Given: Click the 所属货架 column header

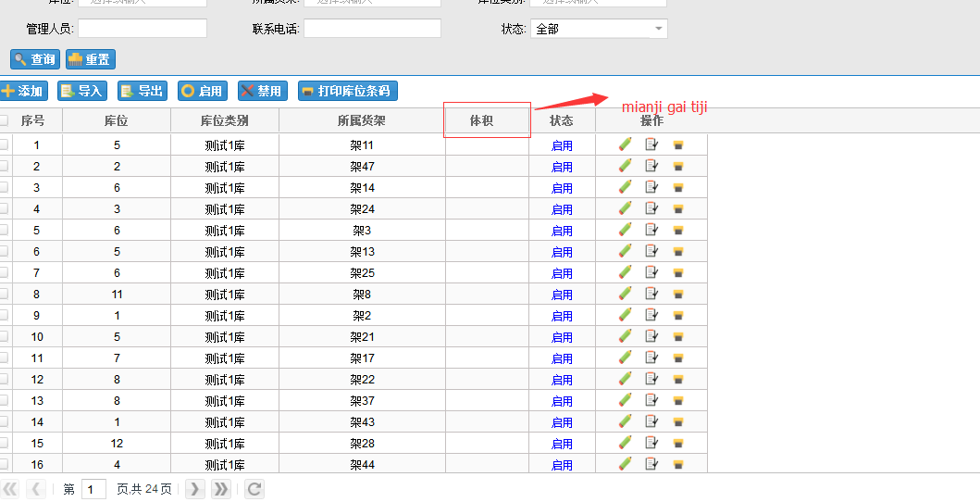Looking at the screenshot, I should point(362,120).
